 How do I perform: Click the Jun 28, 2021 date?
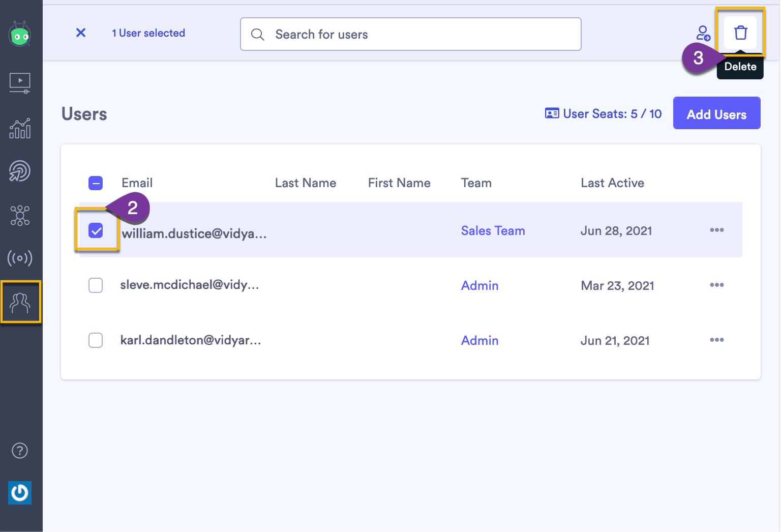tap(616, 231)
